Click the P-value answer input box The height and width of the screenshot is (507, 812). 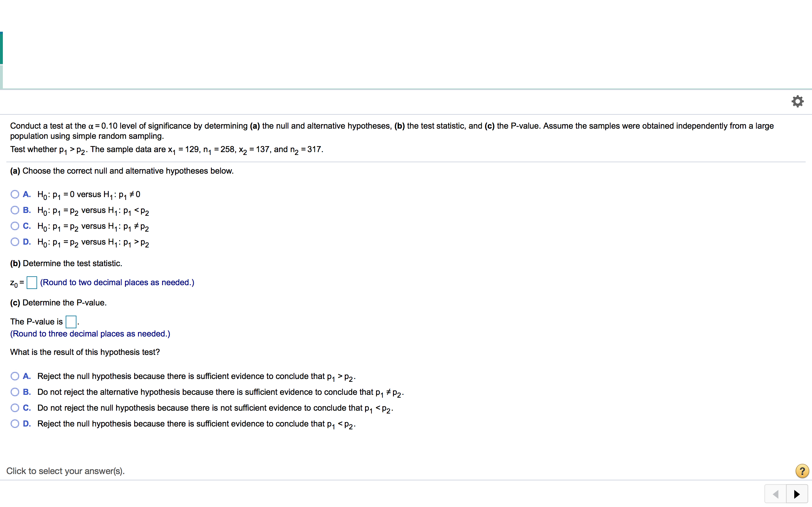click(71, 322)
